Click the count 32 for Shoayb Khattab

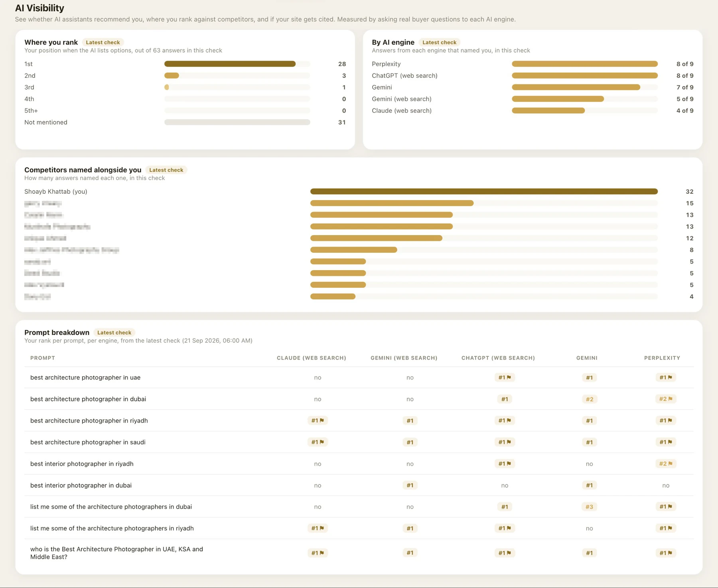[x=690, y=191]
